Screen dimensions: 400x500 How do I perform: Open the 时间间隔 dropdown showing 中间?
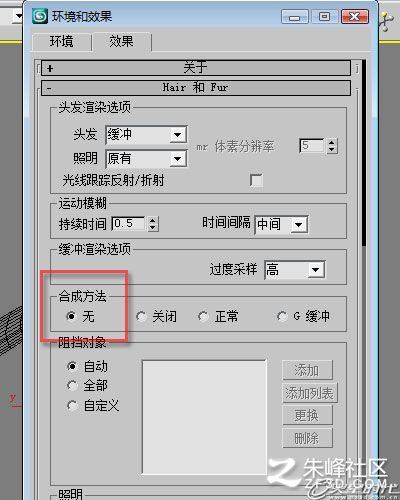pyautogui.click(x=281, y=225)
